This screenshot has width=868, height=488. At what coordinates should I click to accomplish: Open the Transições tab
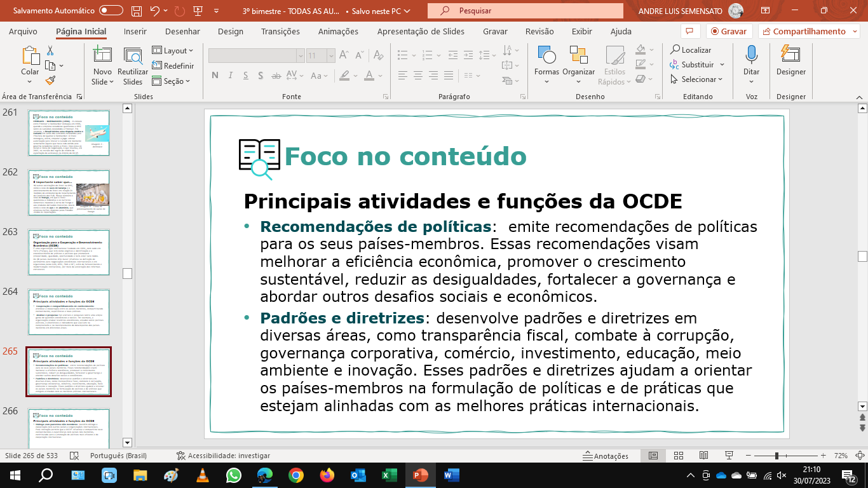click(x=280, y=31)
